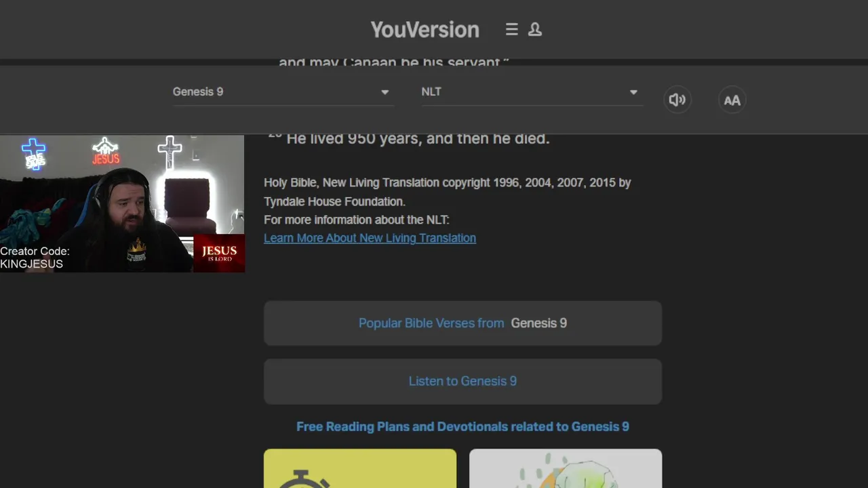This screenshot has height=488, width=868.
Task: Click the webcam overlay video
Action: click(x=122, y=203)
